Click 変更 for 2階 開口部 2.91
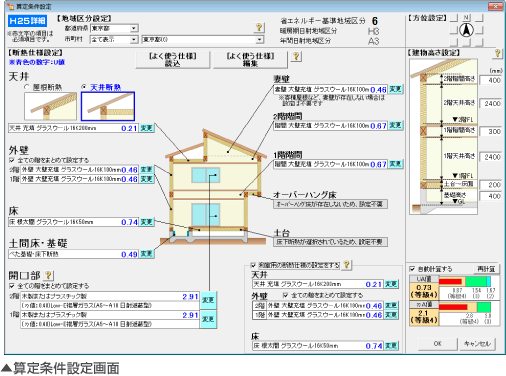The height and width of the screenshot is (376, 506). click(x=208, y=300)
